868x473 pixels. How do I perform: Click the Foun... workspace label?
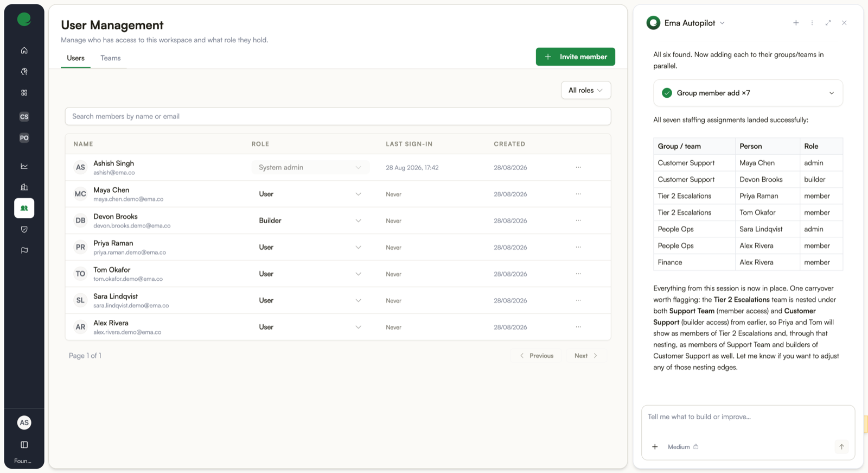coord(23,461)
